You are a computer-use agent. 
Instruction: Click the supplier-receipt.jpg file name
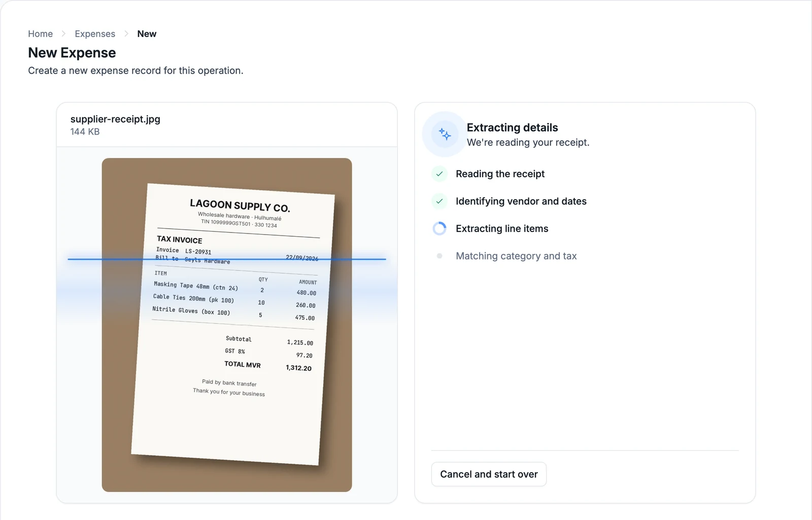[x=115, y=119]
